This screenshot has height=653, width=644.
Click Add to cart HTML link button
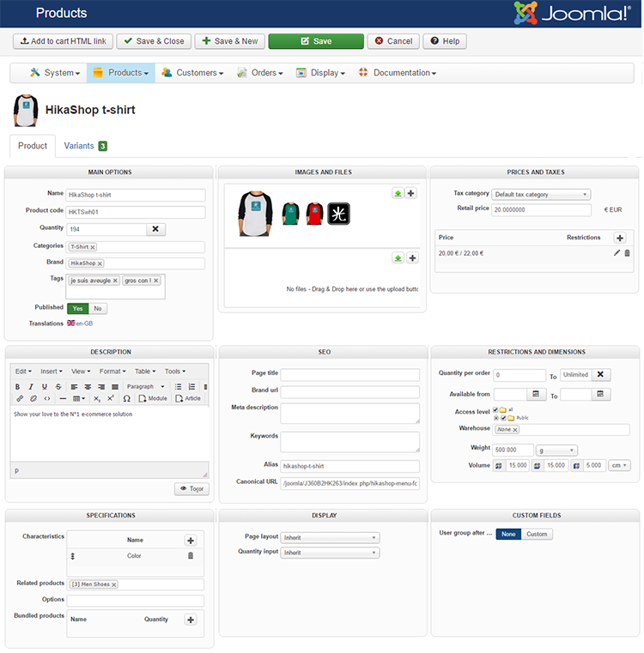coord(63,41)
